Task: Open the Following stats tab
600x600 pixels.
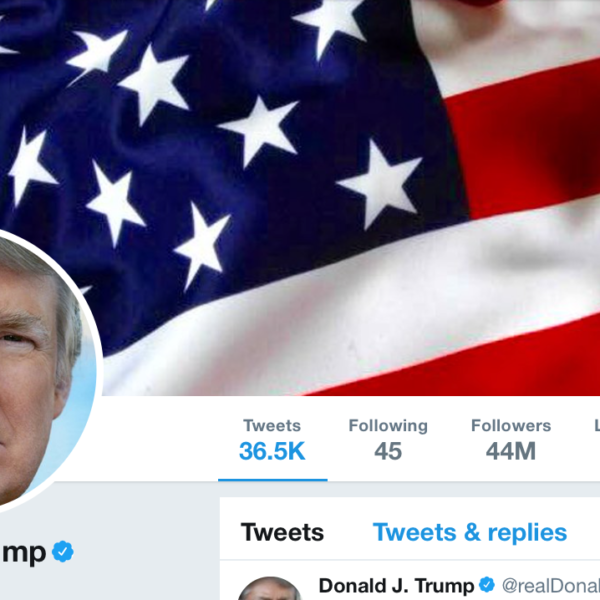Action: [x=388, y=439]
